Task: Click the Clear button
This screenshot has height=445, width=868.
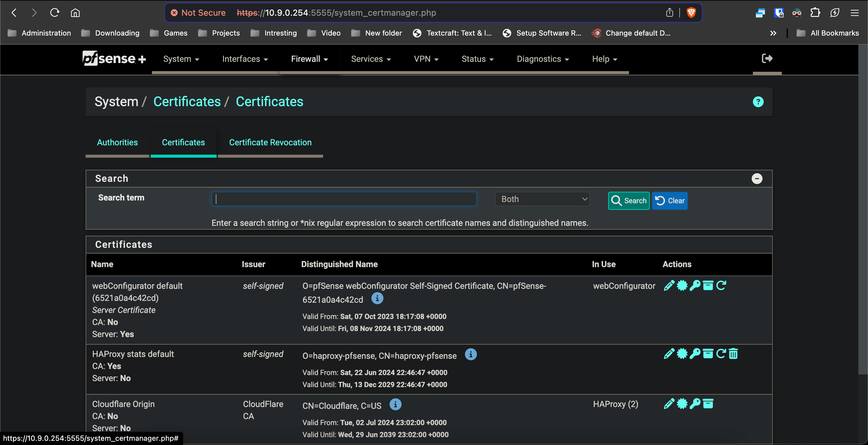Action: point(670,201)
